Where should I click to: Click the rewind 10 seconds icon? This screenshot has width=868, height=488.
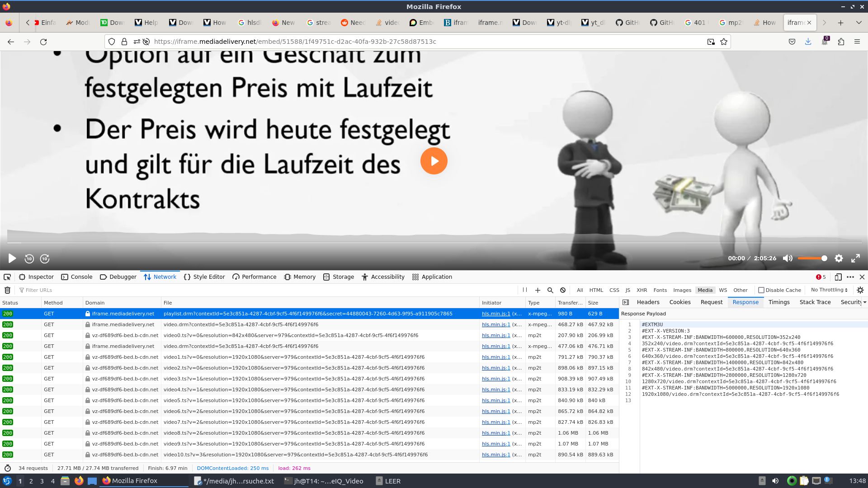point(29,259)
